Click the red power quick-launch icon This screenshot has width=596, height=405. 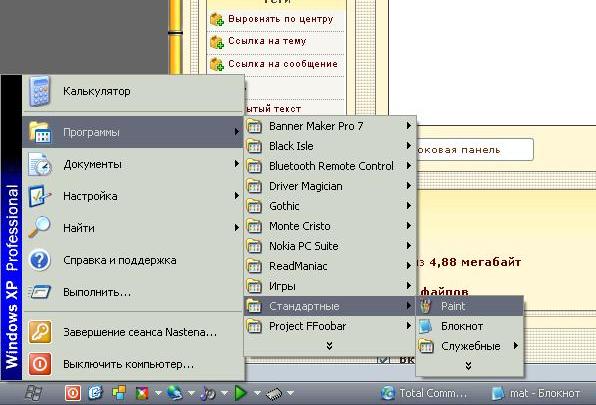point(73,393)
